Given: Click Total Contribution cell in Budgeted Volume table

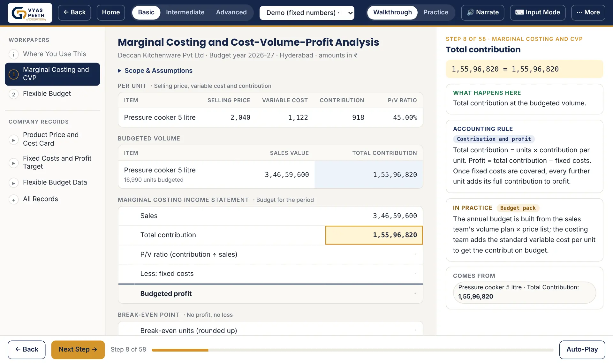Looking at the screenshot, I should [x=369, y=175].
